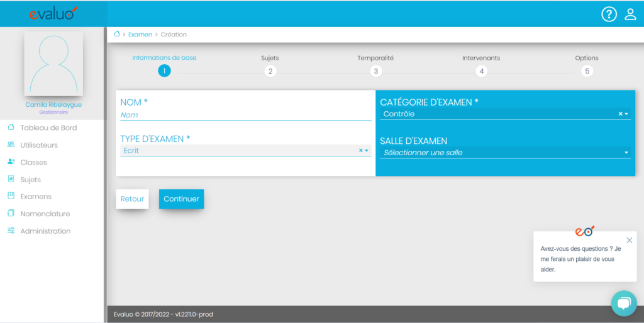The image size is (644, 323).
Task: Click the home icon in breadcrumb
Action: click(116, 34)
